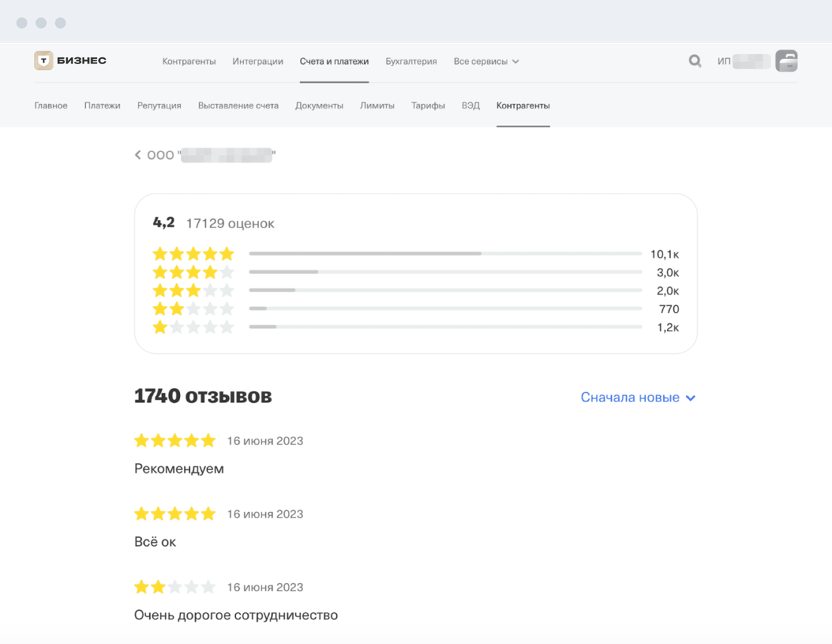Image resolution: width=832 pixels, height=644 pixels.
Task: Open the 'Выставление счета' tab
Action: (238, 106)
